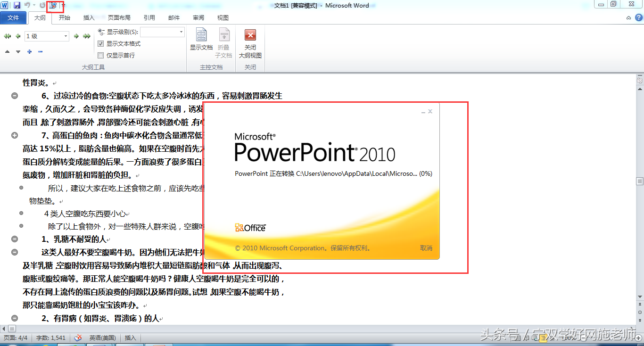Switch to the 插入 ribbon tab
This screenshot has height=346, width=644.
89,18
